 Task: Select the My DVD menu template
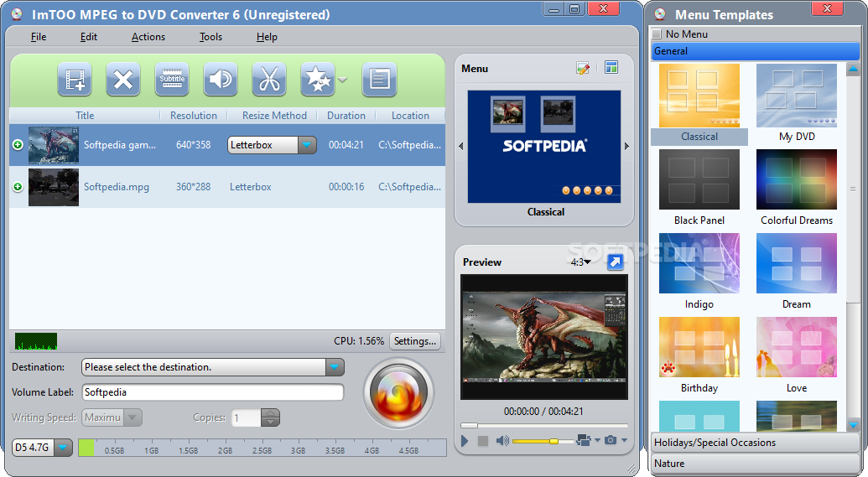[797, 103]
